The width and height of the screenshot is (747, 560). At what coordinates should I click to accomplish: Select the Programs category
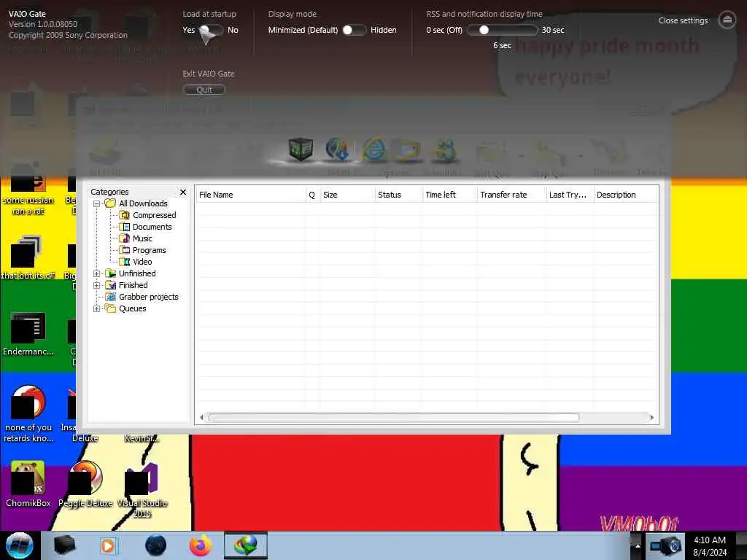point(149,250)
